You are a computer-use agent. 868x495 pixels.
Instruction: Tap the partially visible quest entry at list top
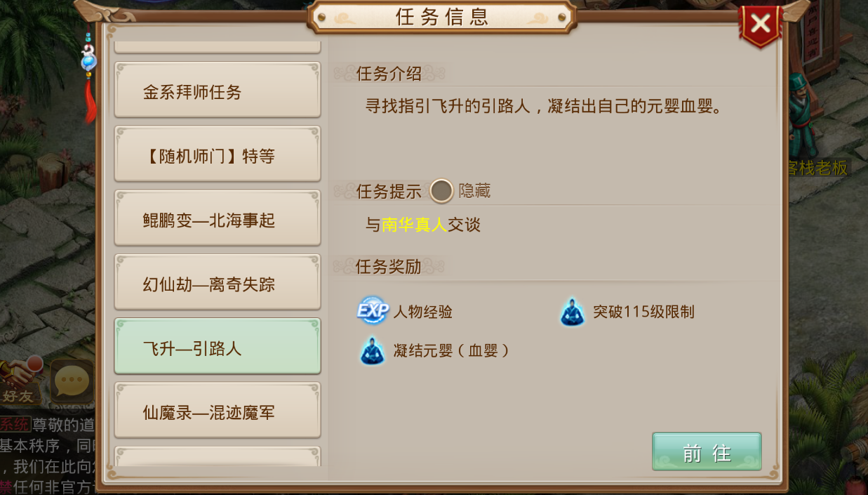(x=218, y=46)
